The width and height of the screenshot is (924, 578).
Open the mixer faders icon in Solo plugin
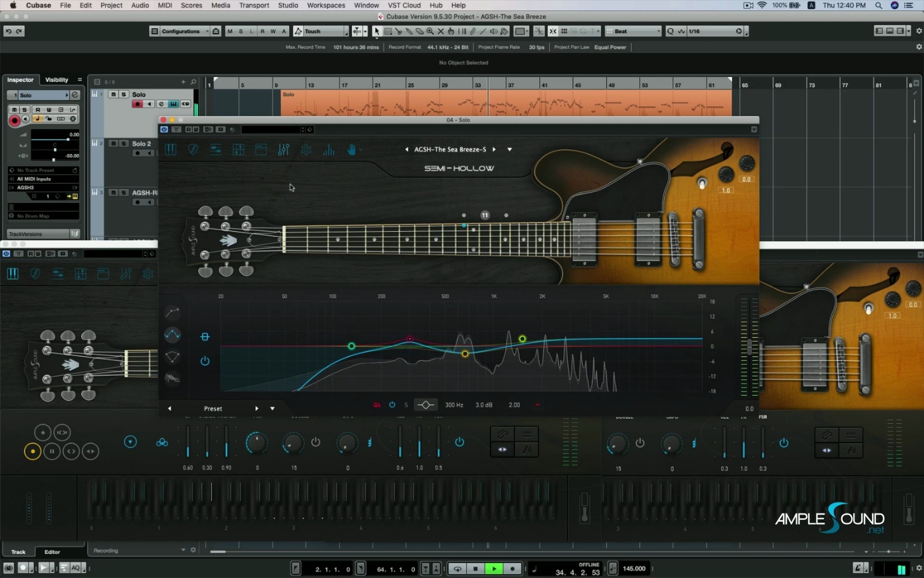click(x=284, y=150)
